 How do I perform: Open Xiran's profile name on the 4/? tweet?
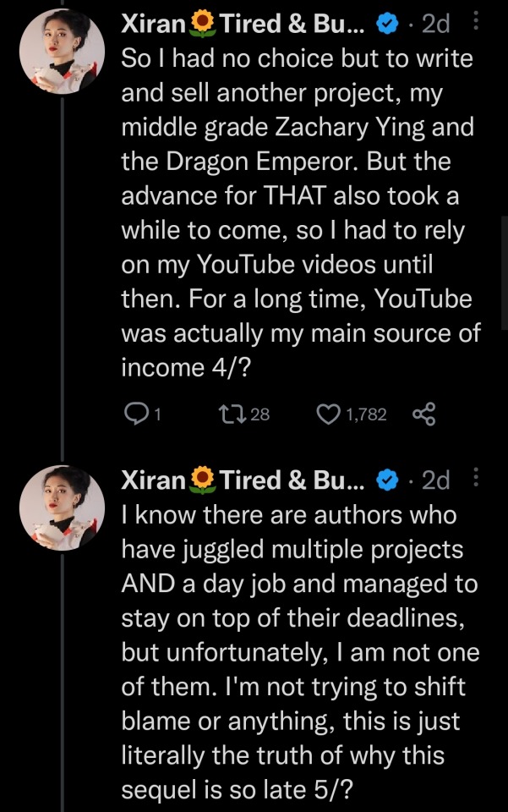(x=153, y=25)
